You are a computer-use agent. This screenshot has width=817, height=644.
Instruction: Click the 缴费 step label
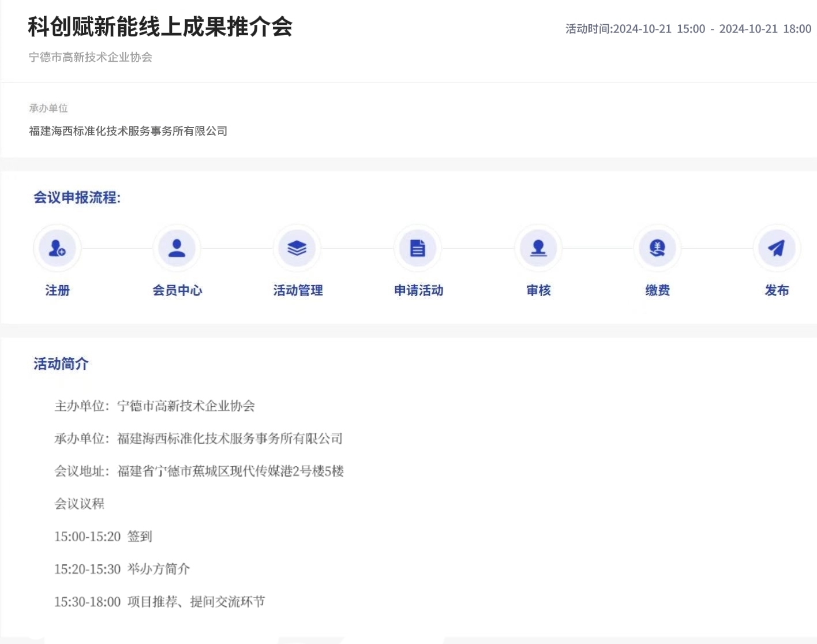(657, 290)
